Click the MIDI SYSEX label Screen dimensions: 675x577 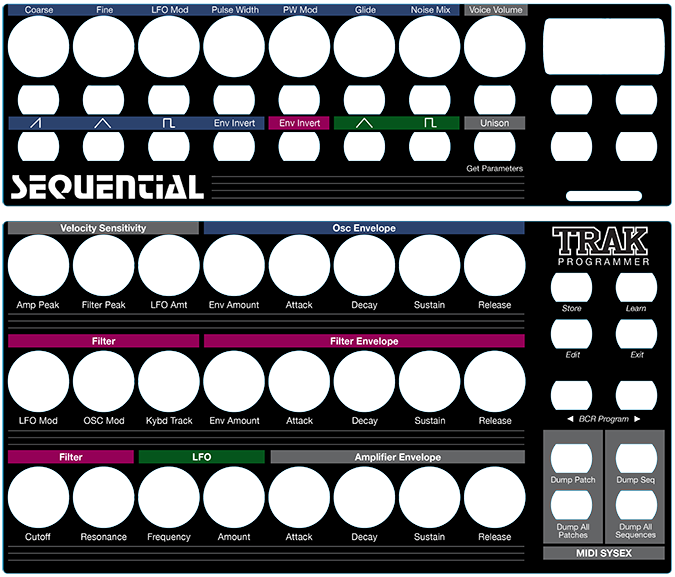(604, 553)
